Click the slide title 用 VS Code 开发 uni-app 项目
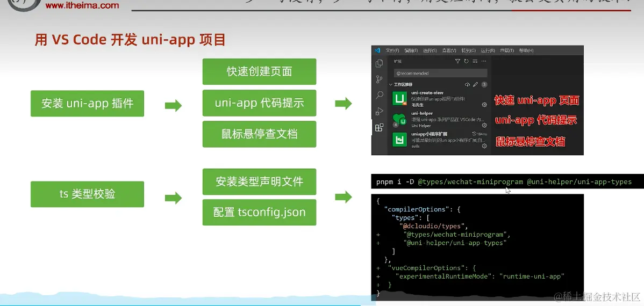644x306 pixels. click(131, 40)
